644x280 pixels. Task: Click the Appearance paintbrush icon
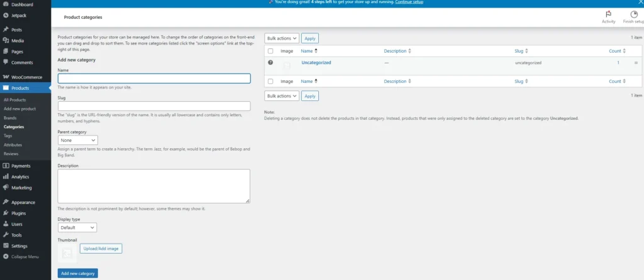(x=6, y=202)
